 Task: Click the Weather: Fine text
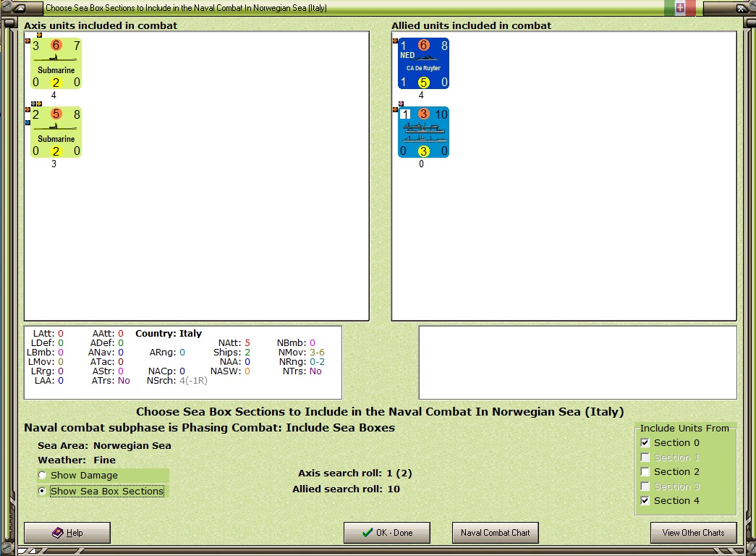77,460
